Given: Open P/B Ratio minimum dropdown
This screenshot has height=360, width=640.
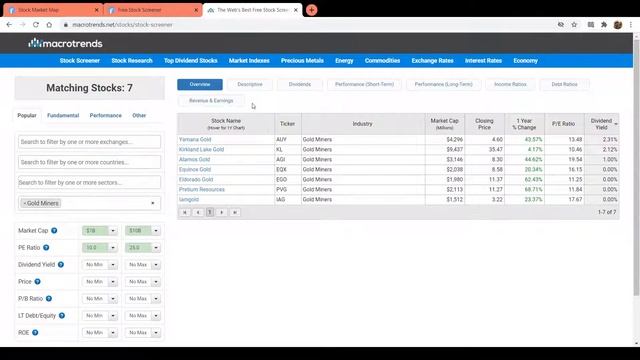Looking at the screenshot, I should 113,299.
